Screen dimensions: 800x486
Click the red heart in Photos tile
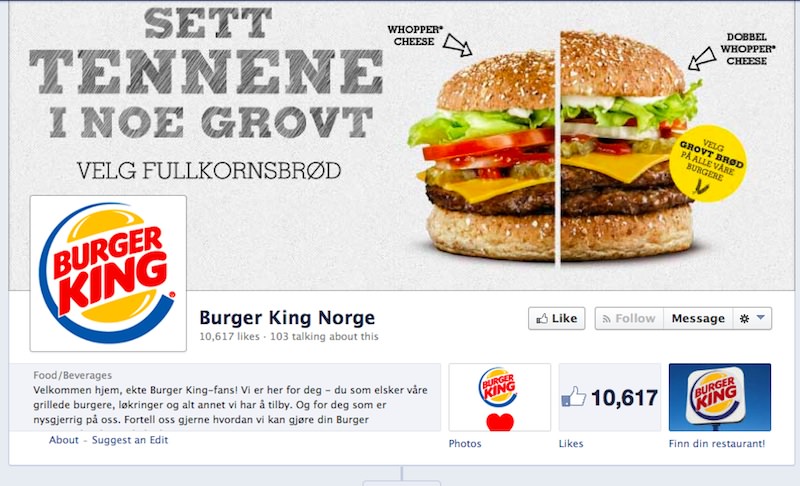pos(500,422)
